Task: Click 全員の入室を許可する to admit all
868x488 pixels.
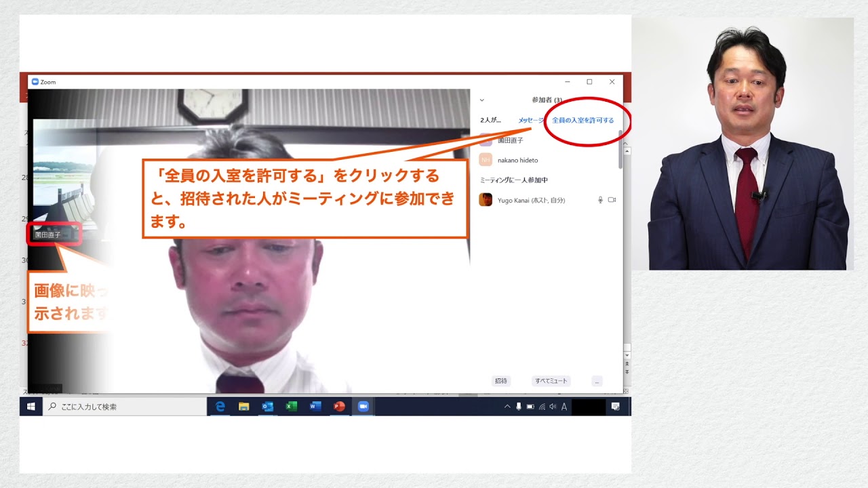Action: point(583,120)
